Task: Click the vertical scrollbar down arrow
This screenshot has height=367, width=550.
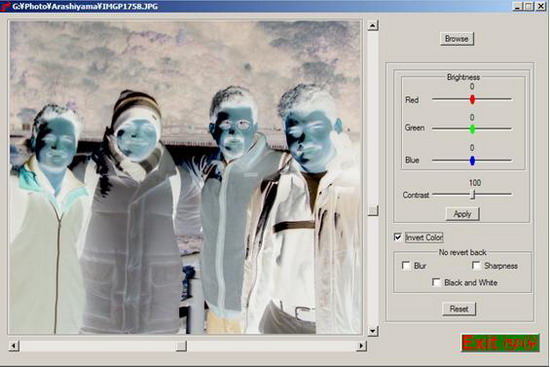Action: [x=373, y=331]
